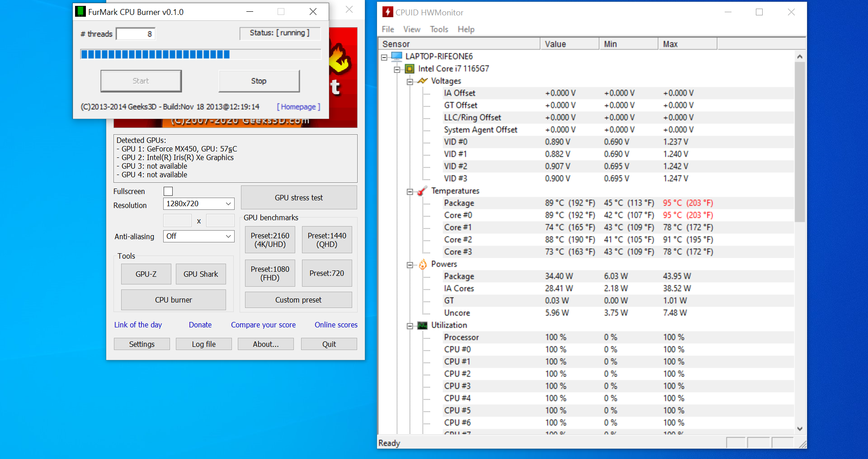Run the Preset:720 benchmark

point(327,273)
